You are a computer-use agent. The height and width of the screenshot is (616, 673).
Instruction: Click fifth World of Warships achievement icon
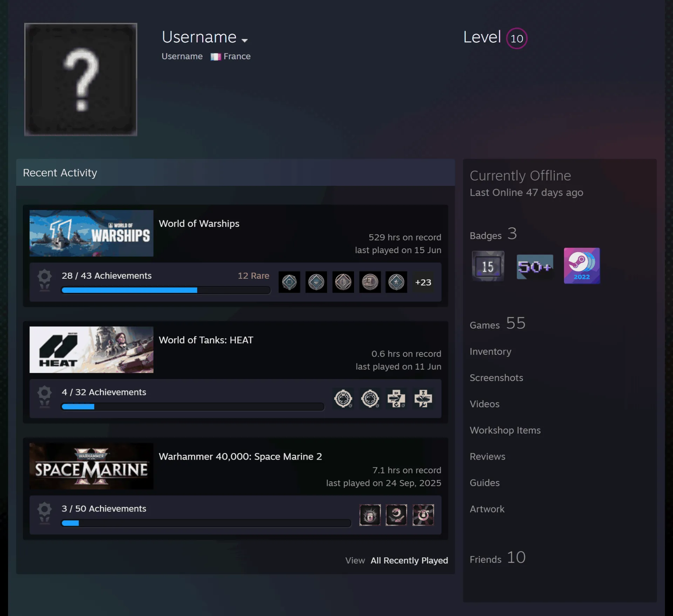(396, 282)
